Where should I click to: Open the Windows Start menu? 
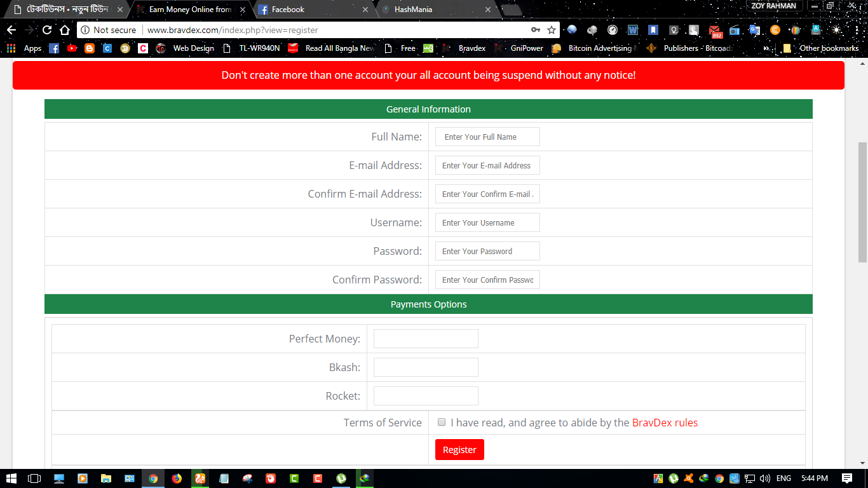click(x=11, y=478)
